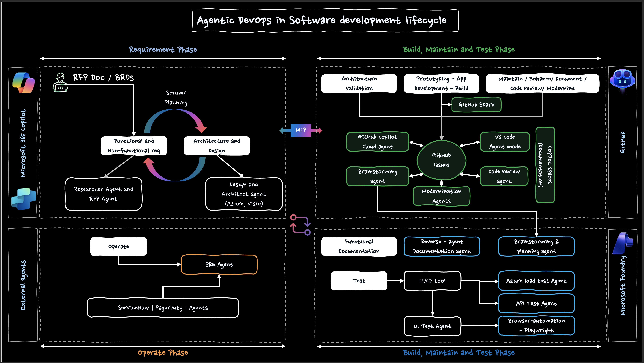Click the 'Azure load test Agent' box
The image size is (644, 363).
[536, 281]
